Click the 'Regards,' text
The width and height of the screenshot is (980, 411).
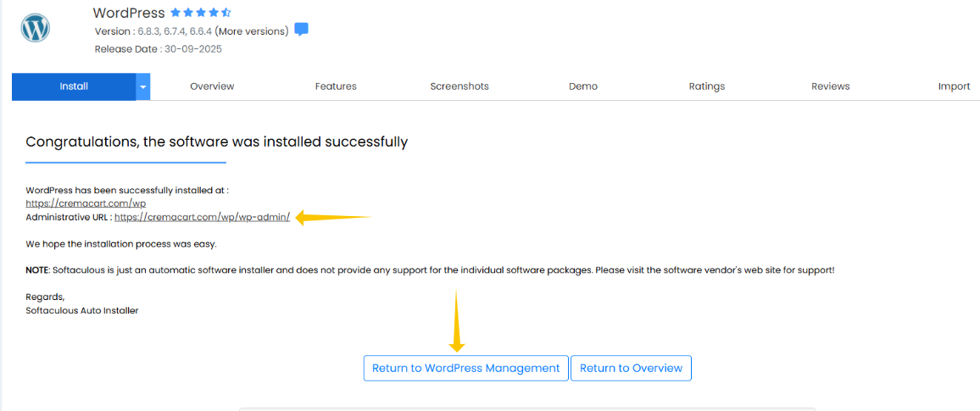click(45, 297)
